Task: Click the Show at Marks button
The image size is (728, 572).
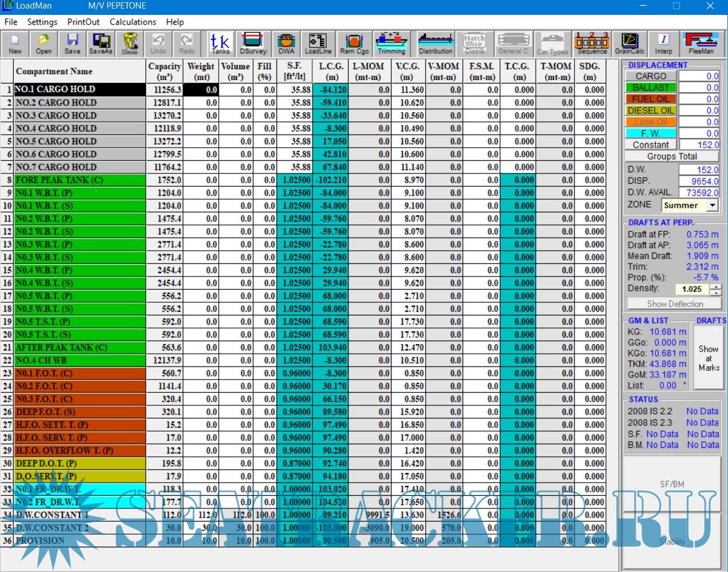Action: (709, 358)
